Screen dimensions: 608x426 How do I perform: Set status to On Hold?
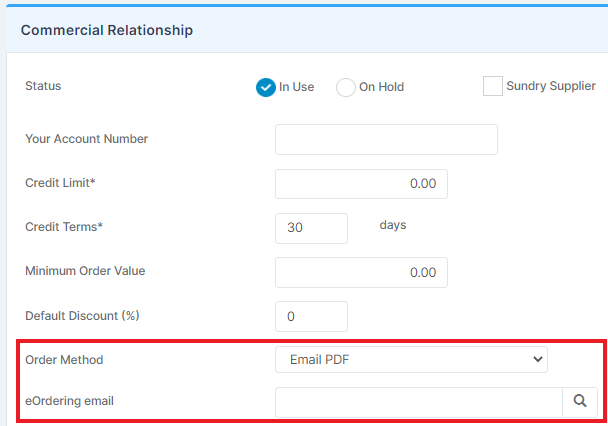[x=345, y=87]
